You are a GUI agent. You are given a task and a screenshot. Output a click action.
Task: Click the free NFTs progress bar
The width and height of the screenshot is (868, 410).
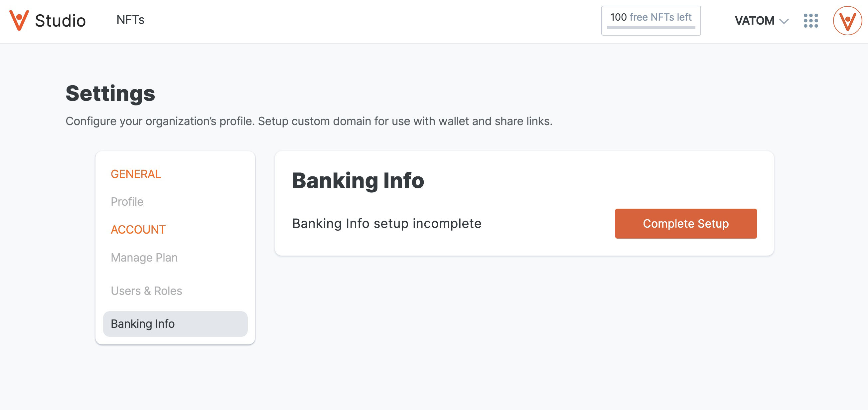pyautogui.click(x=651, y=28)
